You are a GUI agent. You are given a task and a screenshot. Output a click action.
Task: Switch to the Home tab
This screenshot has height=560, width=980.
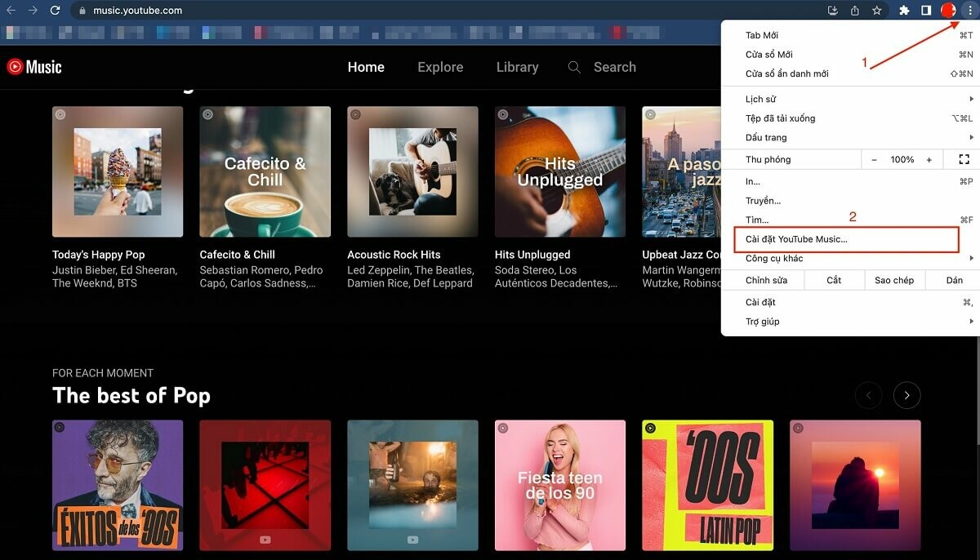coord(366,67)
